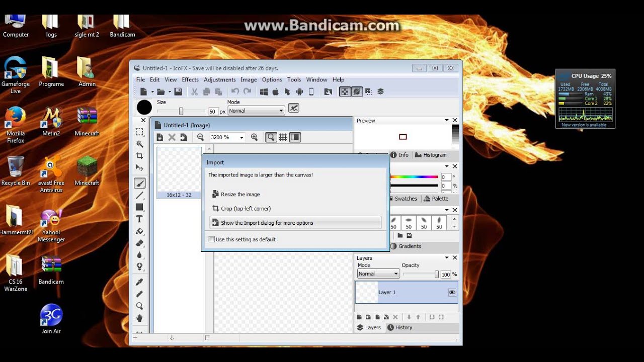Image resolution: width=644 pixels, height=362 pixels.
Task: Click the zoom in magnifier icon
Action: (254, 137)
